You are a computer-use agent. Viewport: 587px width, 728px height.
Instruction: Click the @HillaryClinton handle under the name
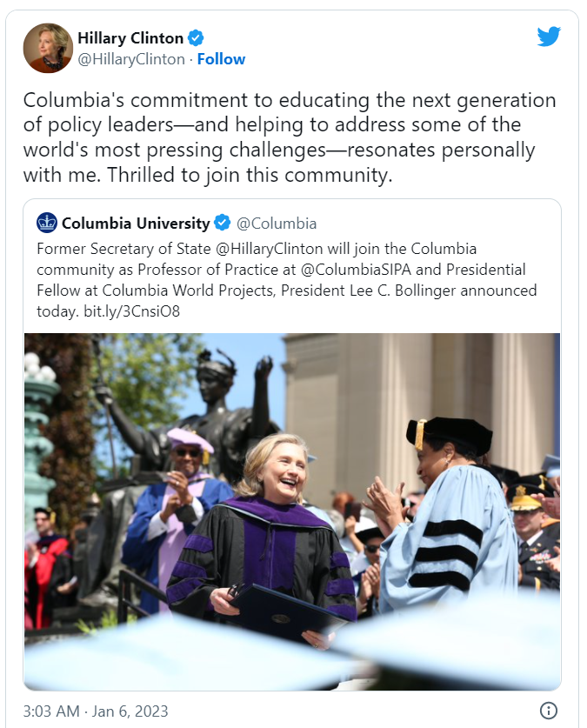(x=131, y=59)
